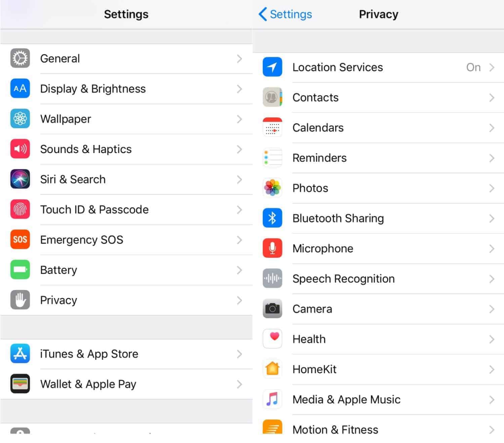This screenshot has width=504, height=443.
Task: Open the Health privacy option
Action: pyautogui.click(x=309, y=339)
